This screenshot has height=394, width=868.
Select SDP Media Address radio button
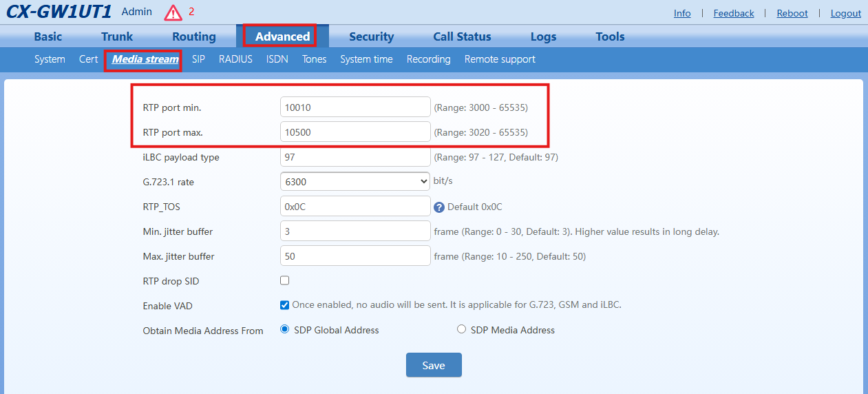pyautogui.click(x=461, y=329)
